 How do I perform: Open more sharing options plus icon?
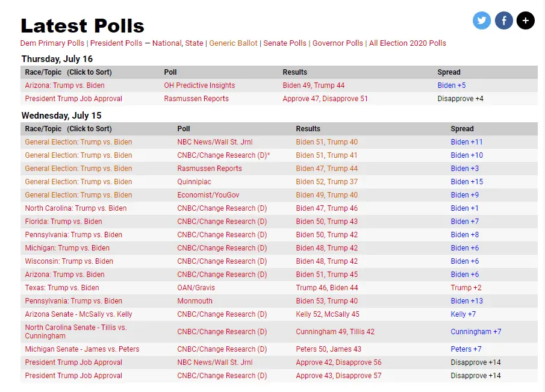pos(525,20)
